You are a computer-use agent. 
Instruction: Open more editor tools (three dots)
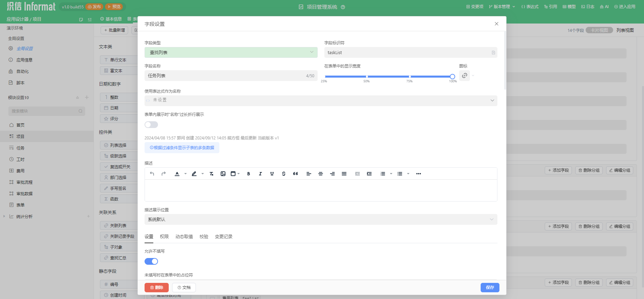point(419,174)
